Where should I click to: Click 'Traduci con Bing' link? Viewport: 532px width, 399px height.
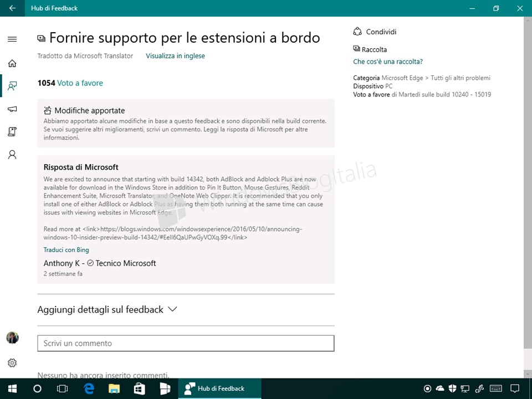66,250
